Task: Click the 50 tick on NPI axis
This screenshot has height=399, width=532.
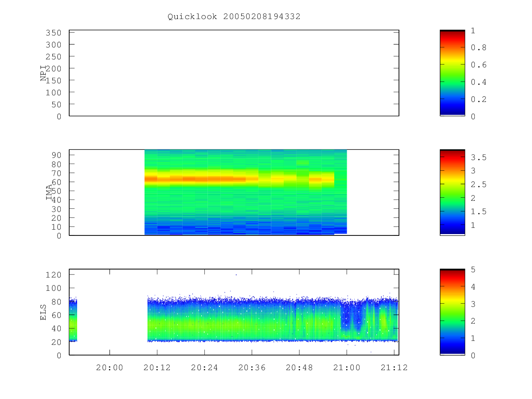Action: point(56,105)
